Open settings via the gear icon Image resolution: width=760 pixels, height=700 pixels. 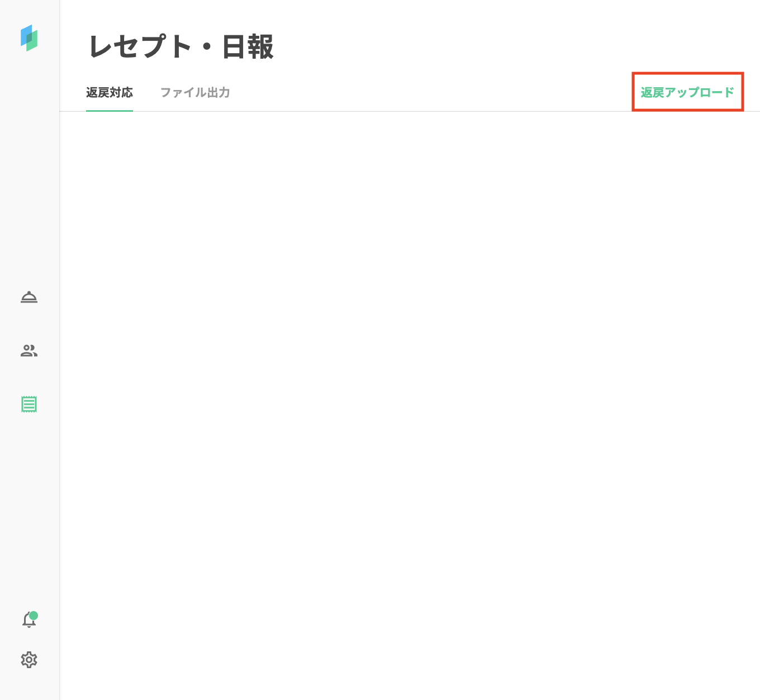(29, 660)
